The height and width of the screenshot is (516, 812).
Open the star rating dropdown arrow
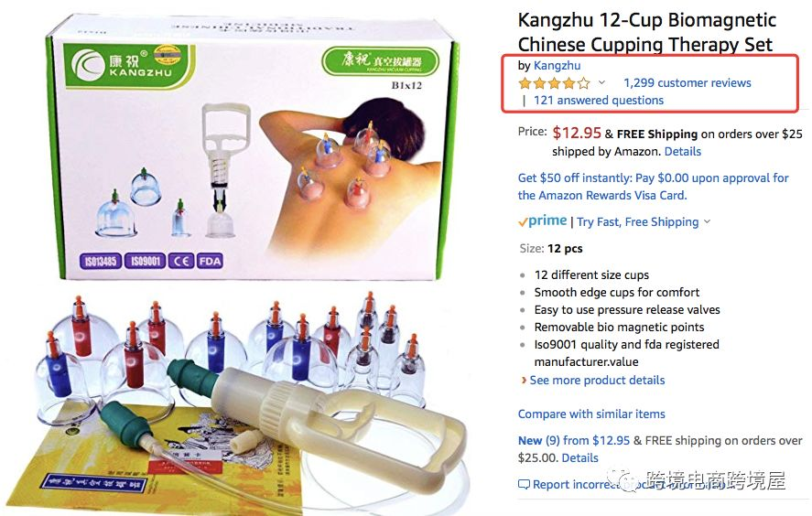coord(601,82)
